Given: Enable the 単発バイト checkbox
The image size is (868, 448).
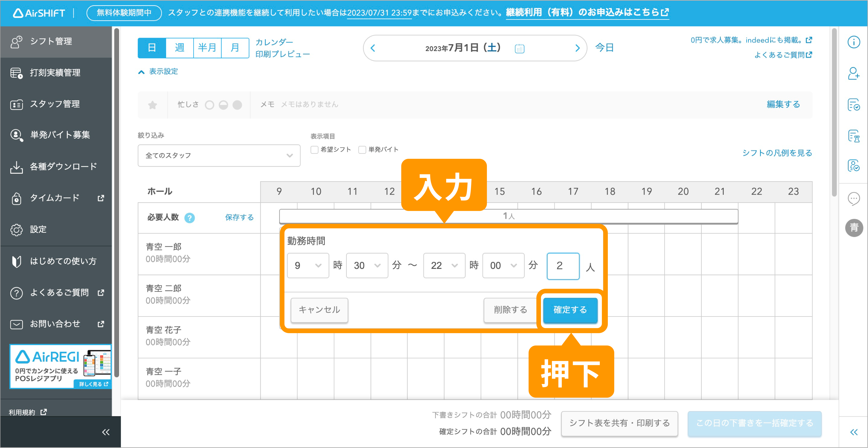Looking at the screenshot, I should pyautogui.click(x=362, y=150).
